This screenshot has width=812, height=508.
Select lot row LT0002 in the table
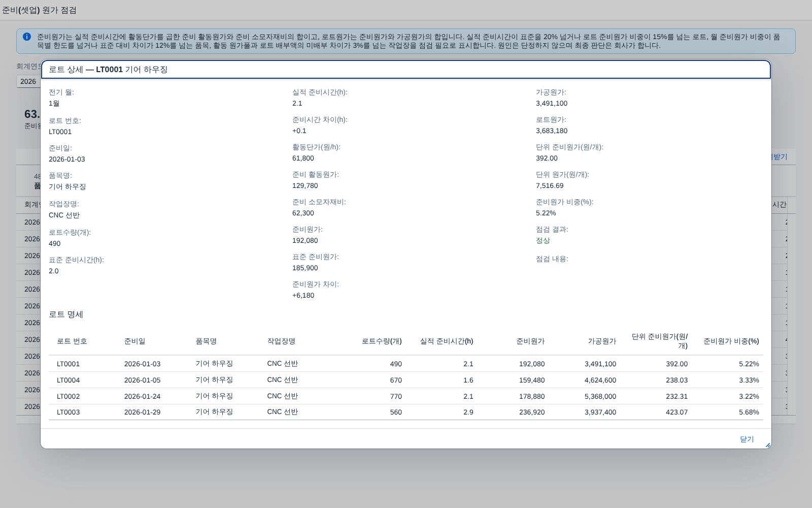click(x=406, y=396)
